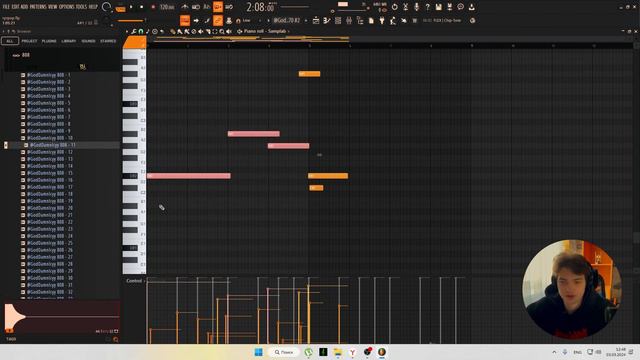640x360 pixels.
Task: Toggle record button in transport
Action: pyautogui.click(x=153, y=7)
